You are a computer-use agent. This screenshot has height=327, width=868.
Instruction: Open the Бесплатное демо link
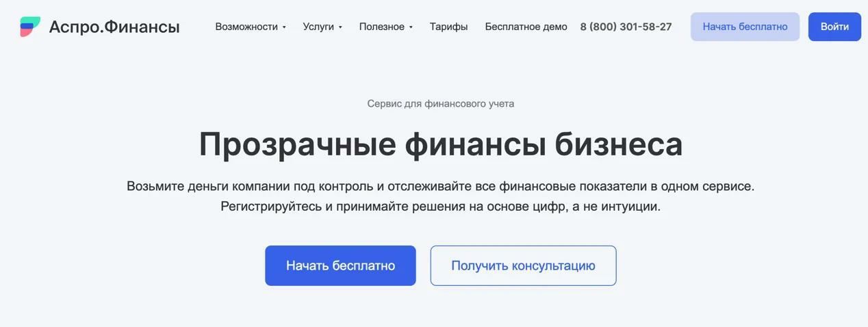(x=526, y=27)
